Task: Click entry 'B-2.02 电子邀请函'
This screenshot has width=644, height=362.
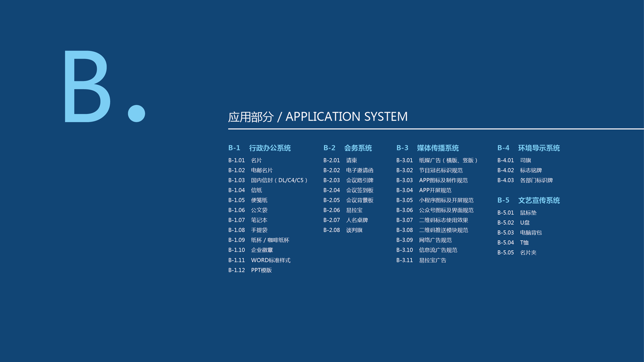Action: 348,170
